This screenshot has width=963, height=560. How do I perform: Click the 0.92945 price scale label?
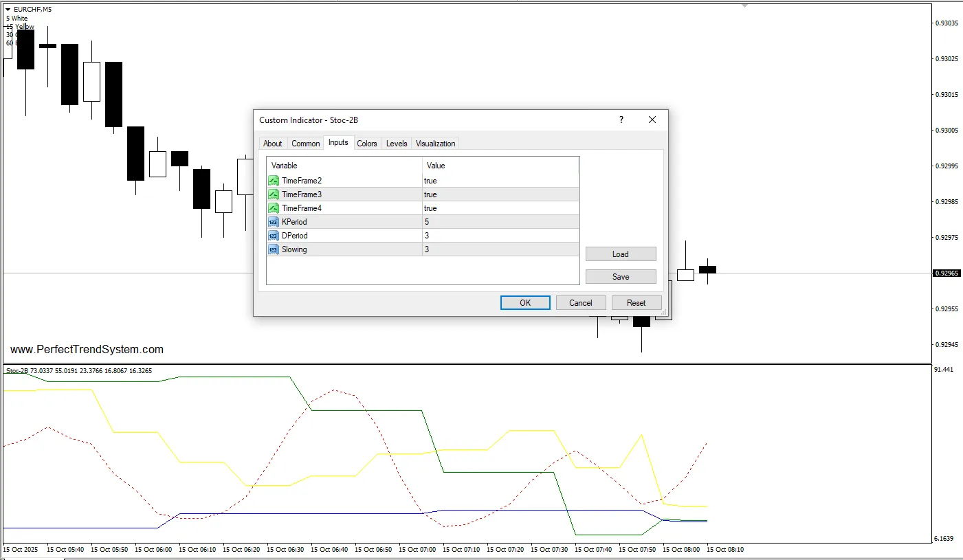(947, 344)
